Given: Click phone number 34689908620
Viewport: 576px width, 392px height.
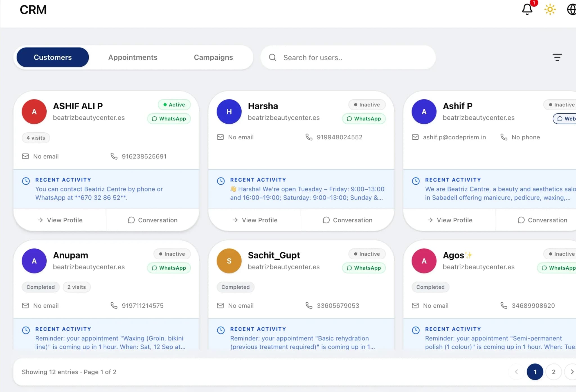Looking at the screenshot, I should pos(533,305).
